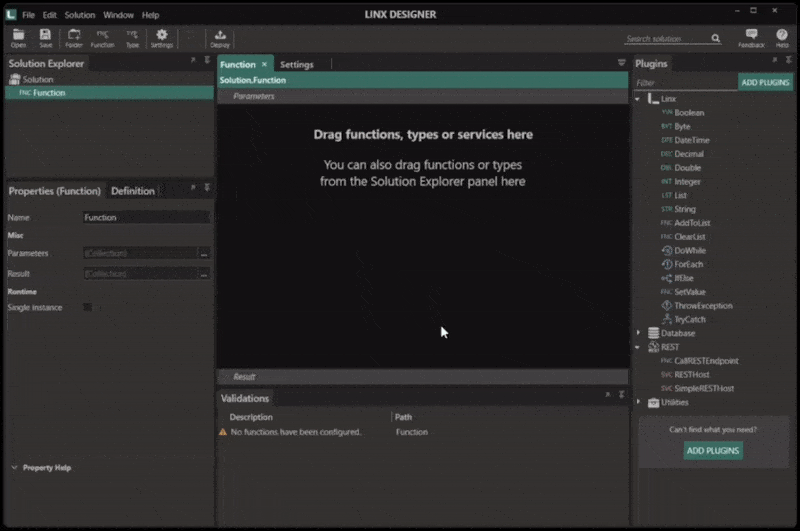Viewport: 800px width, 531px height.
Task: Pin the Plugins panel
Action: (x=788, y=60)
